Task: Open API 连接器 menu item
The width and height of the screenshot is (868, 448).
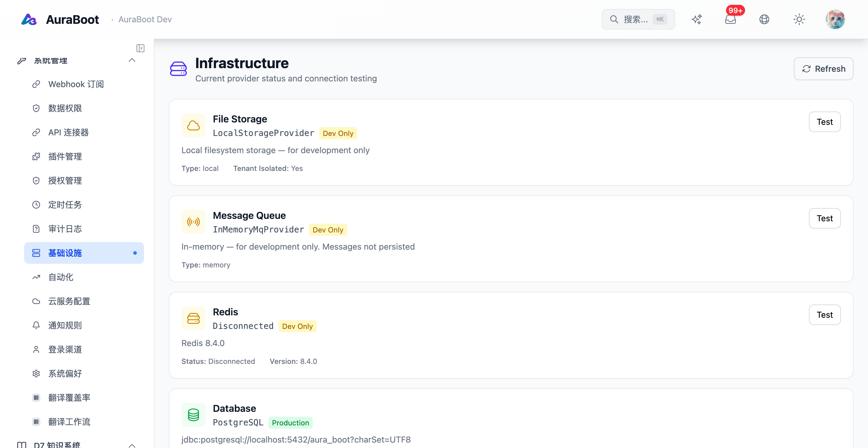Action: coord(84,132)
